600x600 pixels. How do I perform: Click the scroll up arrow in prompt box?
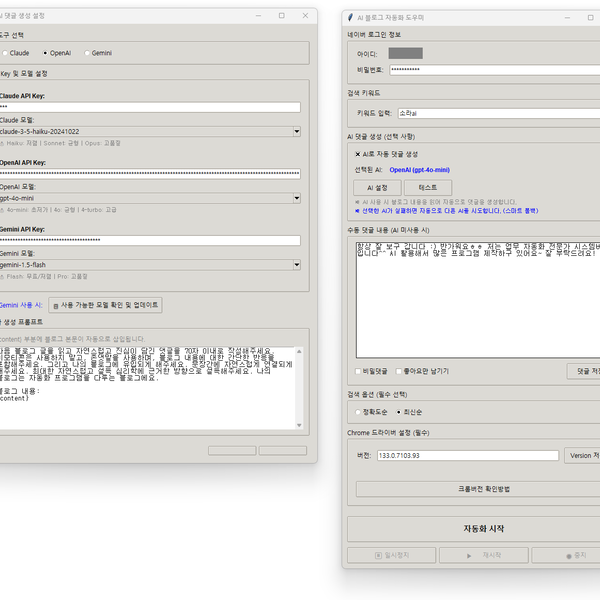click(299, 351)
